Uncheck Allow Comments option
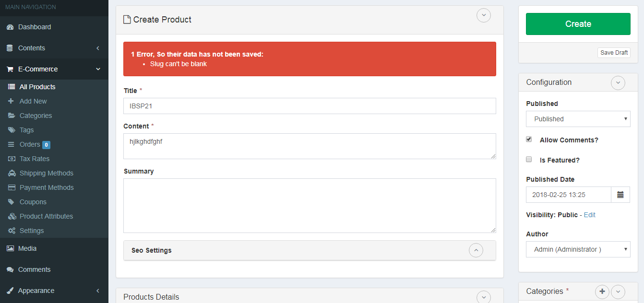The height and width of the screenshot is (303, 644). tap(529, 139)
